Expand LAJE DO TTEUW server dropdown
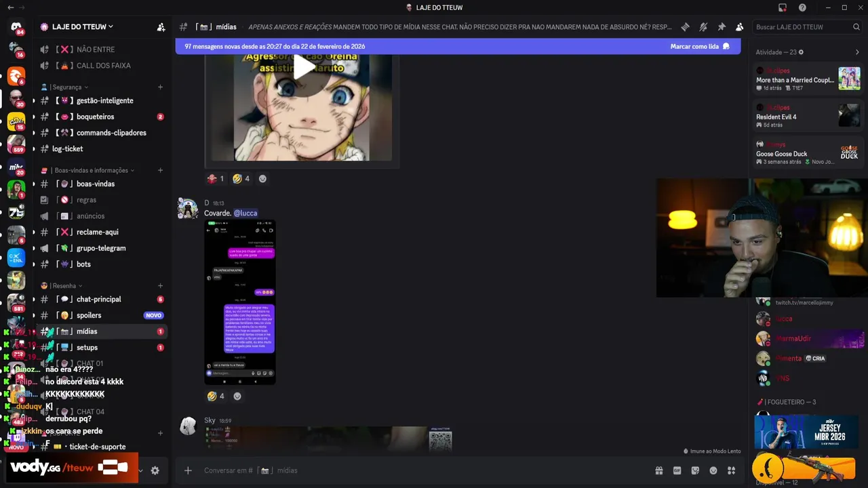Viewport: 868px width, 488px height. (x=83, y=26)
